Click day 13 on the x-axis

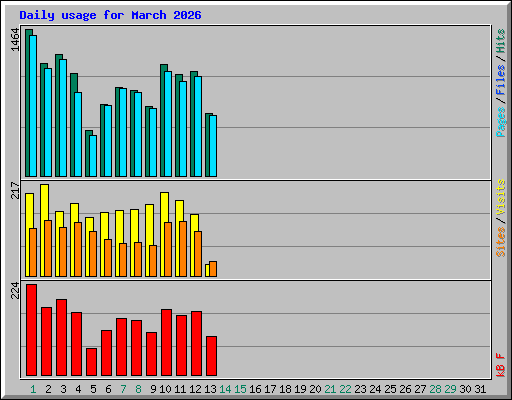210,389
